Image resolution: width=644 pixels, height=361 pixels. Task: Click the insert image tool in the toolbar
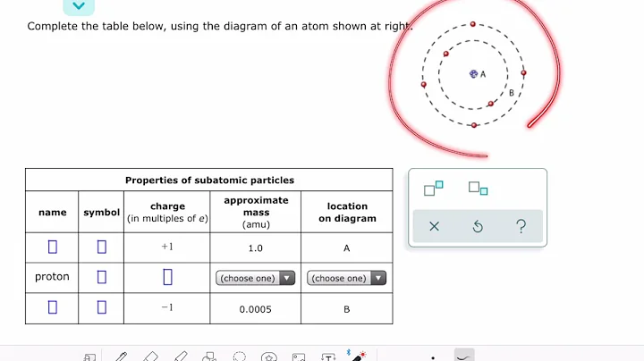[x=299, y=357]
